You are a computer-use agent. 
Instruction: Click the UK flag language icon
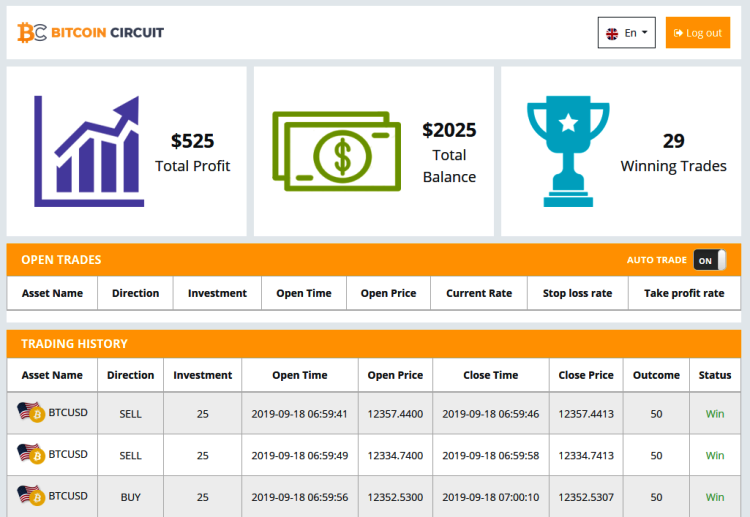(x=612, y=33)
